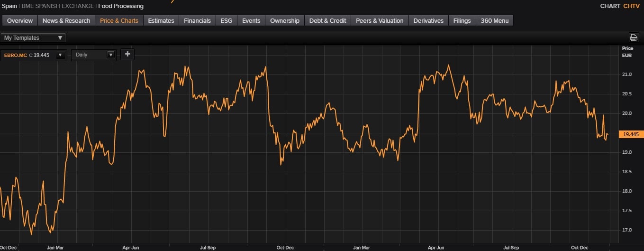Go to the Estimates tab
Viewport: 644px width, 251px height.
161,20
